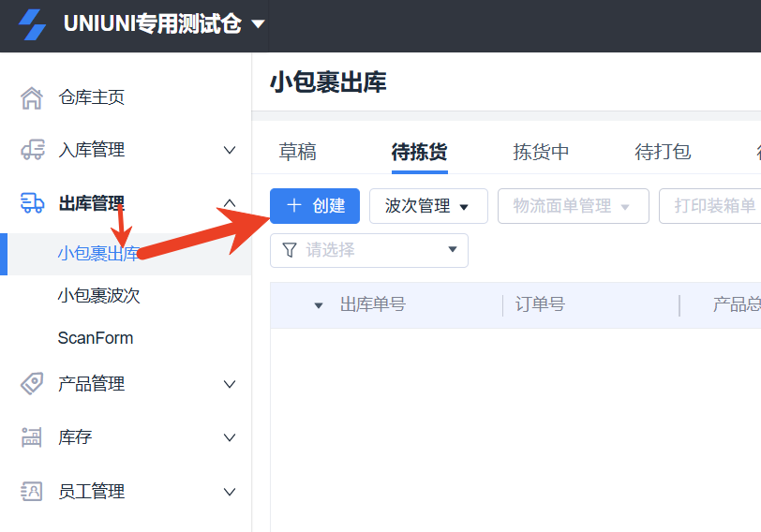The image size is (761, 532).
Task: Switch to the 待打包 tab
Action: tap(663, 152)
